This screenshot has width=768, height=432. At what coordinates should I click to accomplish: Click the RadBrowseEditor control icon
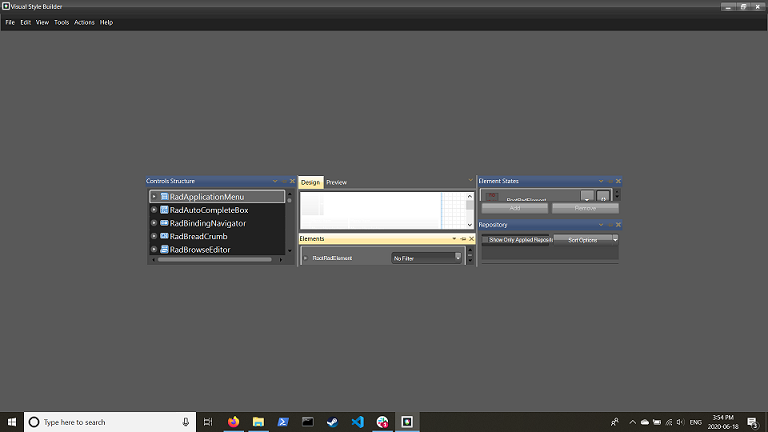point(165,249)
